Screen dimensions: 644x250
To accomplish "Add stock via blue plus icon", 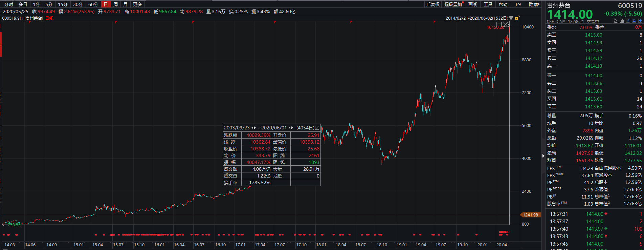I will click(x=640, y=21).
